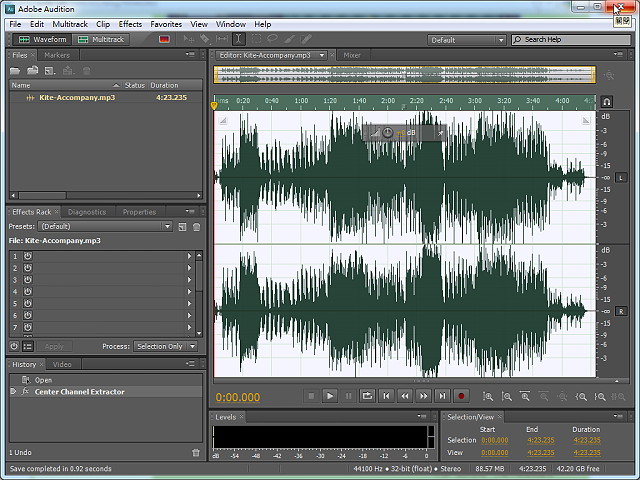Expand effect slot 1 arrow menu
The width and height of the screenshot is (640, 480).
(x=189, y=256)
